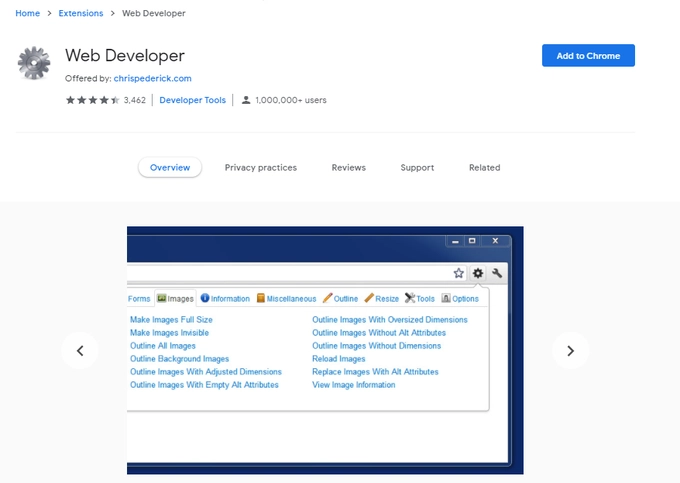Screen dimensions: 680x483
Task: Click the 1,000,000+ users text
Action: pyautogui.click(x=291, y=100)
